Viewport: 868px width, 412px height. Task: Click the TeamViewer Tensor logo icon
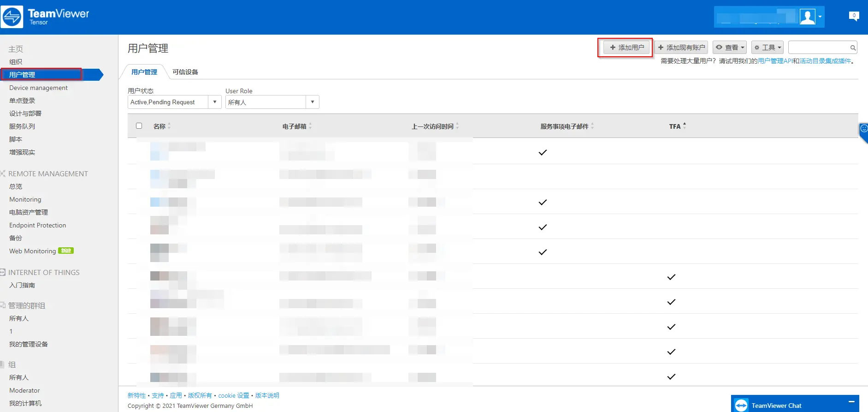(x=12, y=17)
